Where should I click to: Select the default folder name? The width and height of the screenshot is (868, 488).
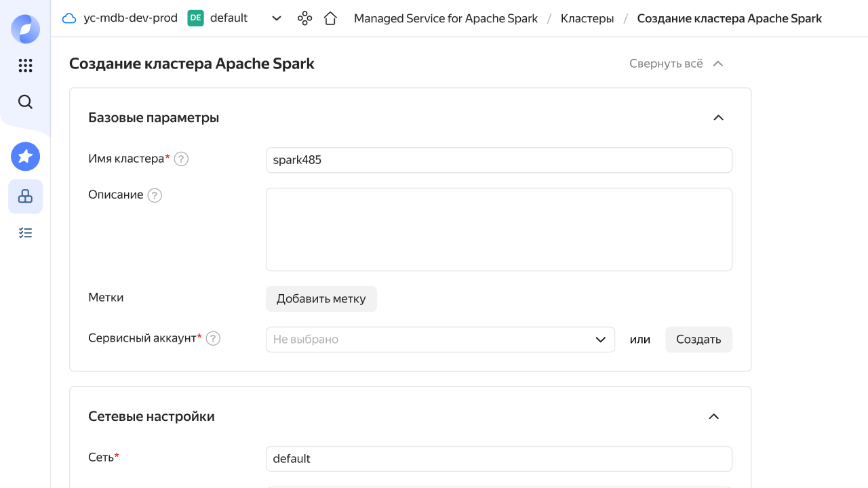(229, 18)
